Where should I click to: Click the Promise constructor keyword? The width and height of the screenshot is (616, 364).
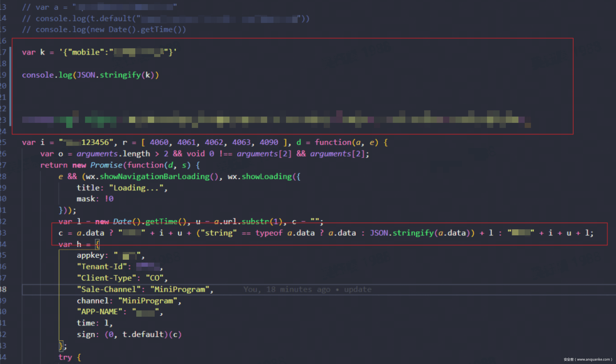(x=106, y=165)
